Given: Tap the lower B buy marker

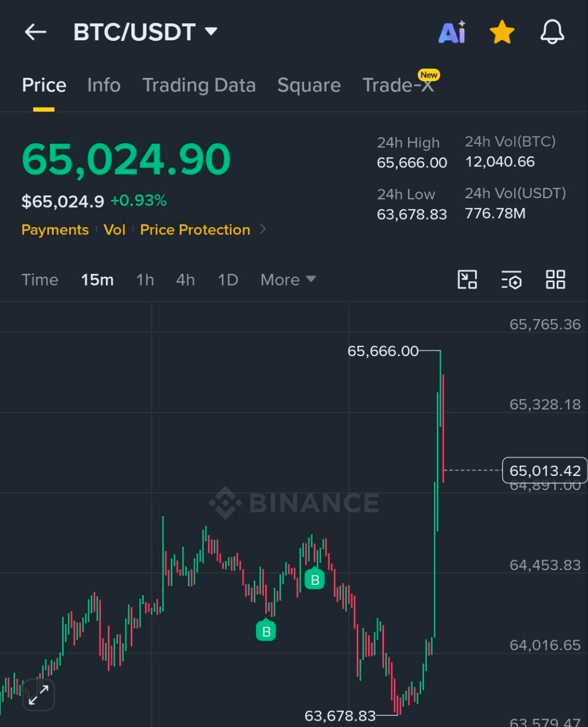Looking at the screenshot, I should point(266,630).
